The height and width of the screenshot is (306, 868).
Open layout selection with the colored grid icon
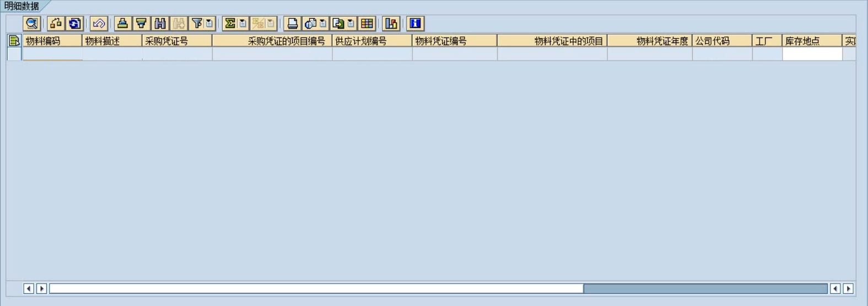(x=367, y=24)
